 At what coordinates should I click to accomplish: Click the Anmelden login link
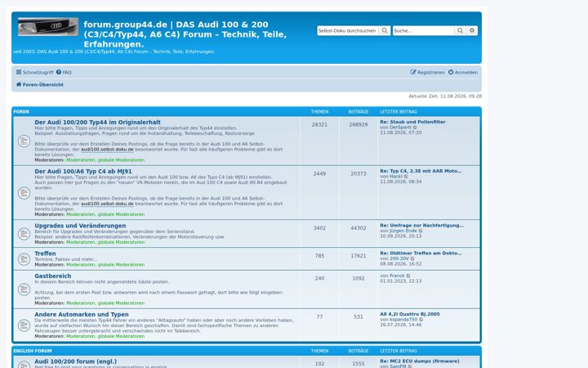(x=463, y=72)
